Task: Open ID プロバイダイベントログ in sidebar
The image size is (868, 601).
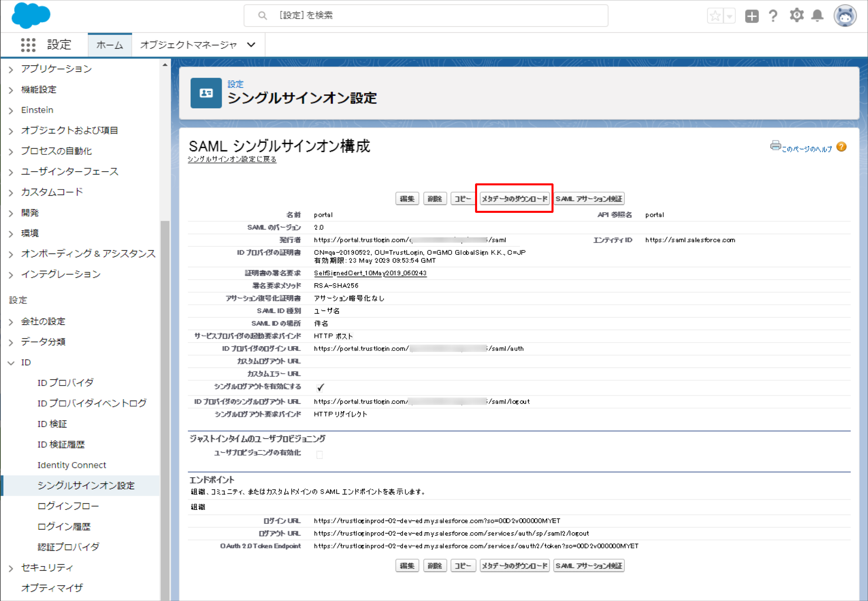Action: (92, 403)
